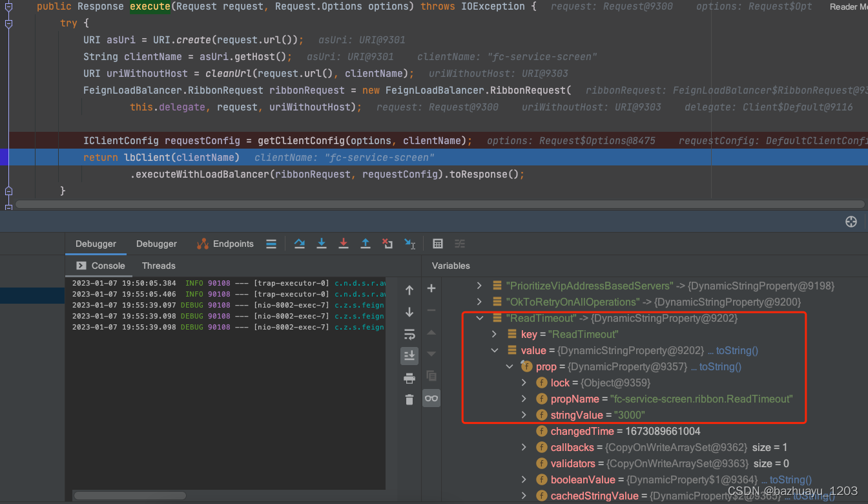The width and height of the screenshot is (868, 504).
Task: Collapse the value DynamicStringProperty@9202 node
Action: (x=495, y=350)
